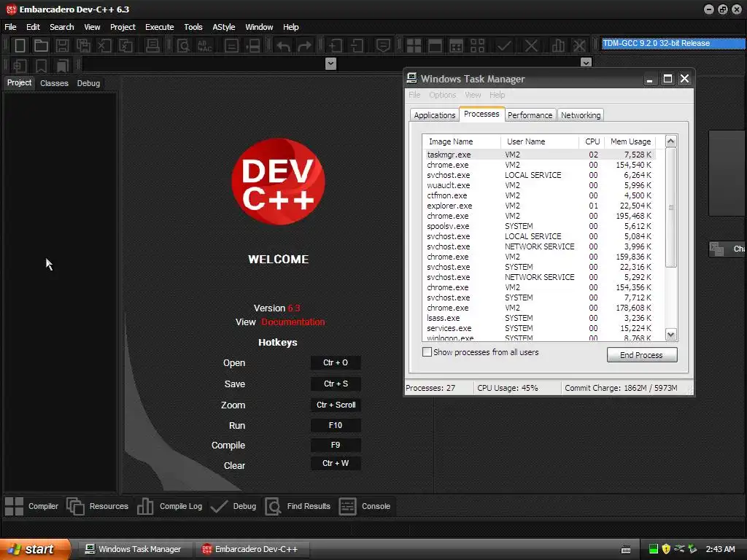Image resolution: width=747 pixels, height=560 pixels.
Task: Click the Rebuild All four-outlined-squares icon
Action: [x=477, y=46]
